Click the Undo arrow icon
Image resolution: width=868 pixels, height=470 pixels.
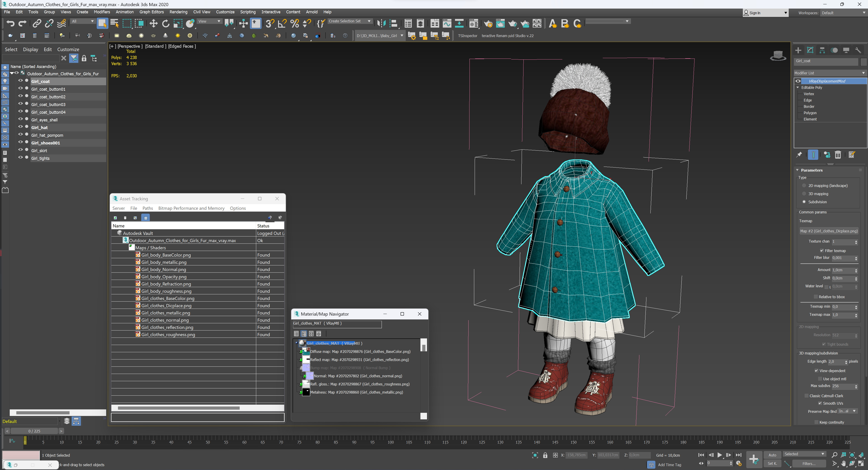[10, 23]
